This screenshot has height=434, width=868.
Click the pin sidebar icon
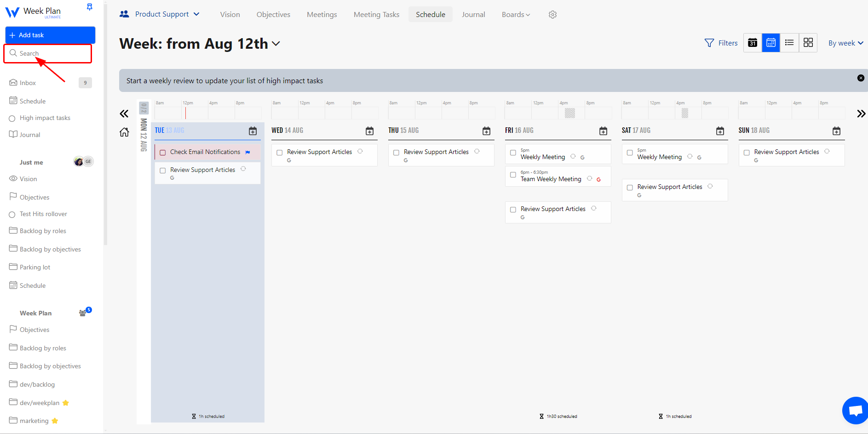tap(89, 7)
